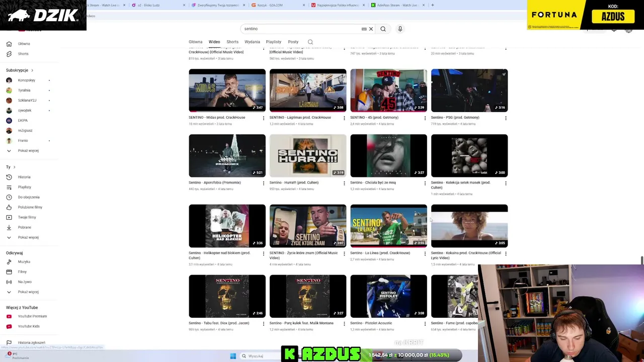
Task: Play the Midas video thumbnail
Action: [227, 90]
